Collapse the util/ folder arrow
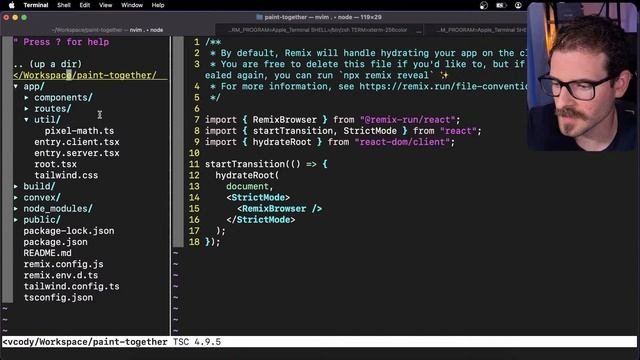 27,120
